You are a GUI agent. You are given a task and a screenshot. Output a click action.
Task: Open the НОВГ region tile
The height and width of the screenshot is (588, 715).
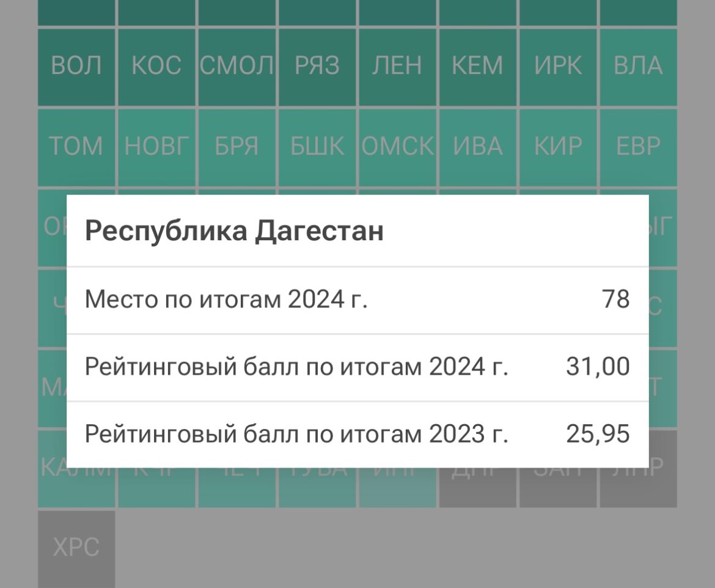click(x=156, y=147)
